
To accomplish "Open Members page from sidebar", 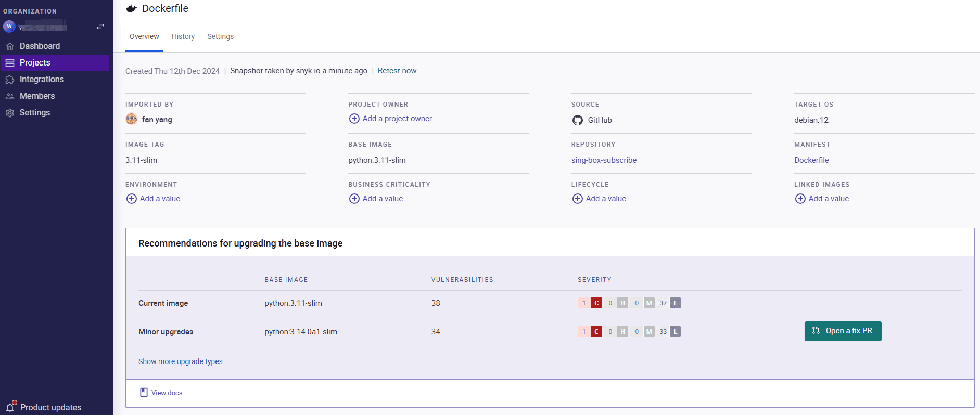I will click(x=55, y=96).
